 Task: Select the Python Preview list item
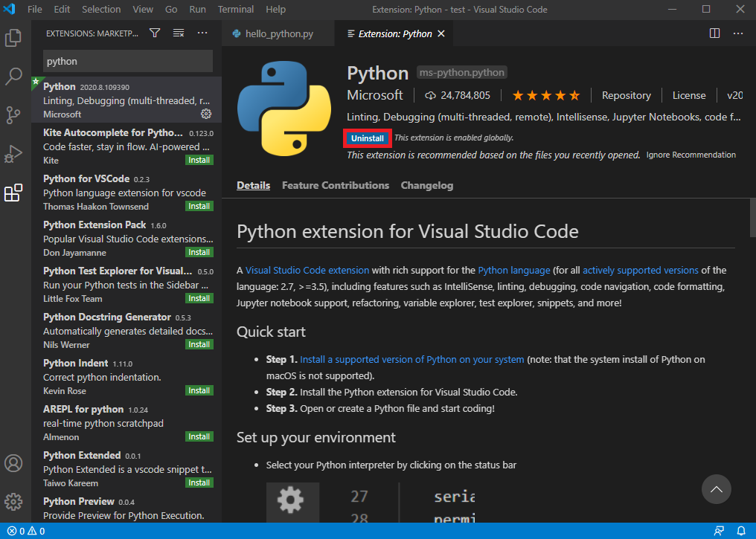click(126, 509)
